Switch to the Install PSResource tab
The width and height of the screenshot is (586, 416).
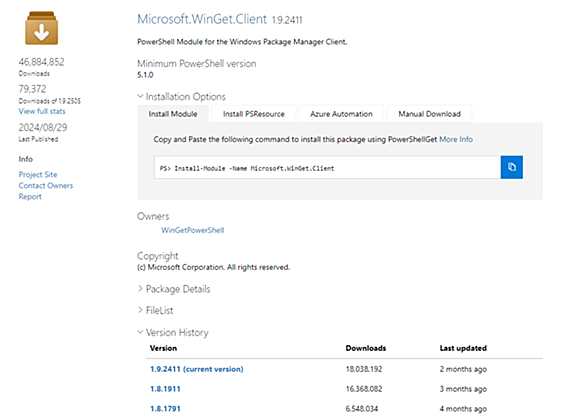254,114
